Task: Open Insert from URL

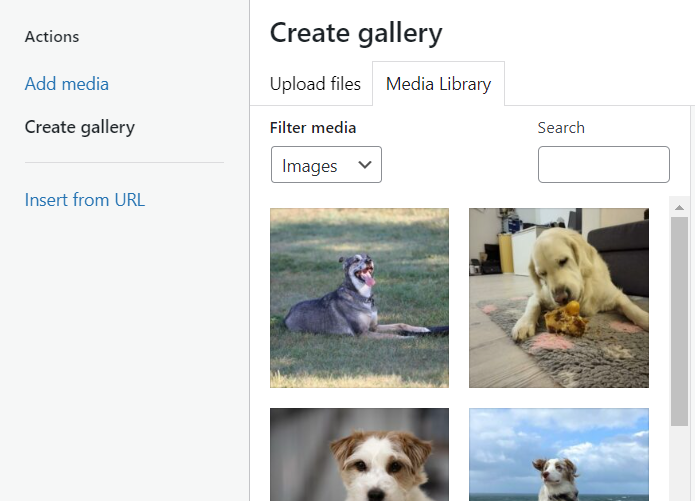Action: 84,200
